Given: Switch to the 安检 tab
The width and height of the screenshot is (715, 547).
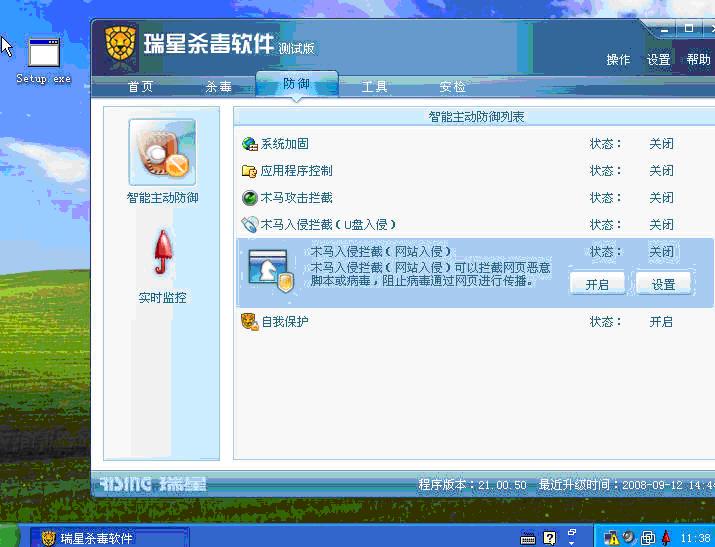Looking at the screenshot, I should click(452, 87).
